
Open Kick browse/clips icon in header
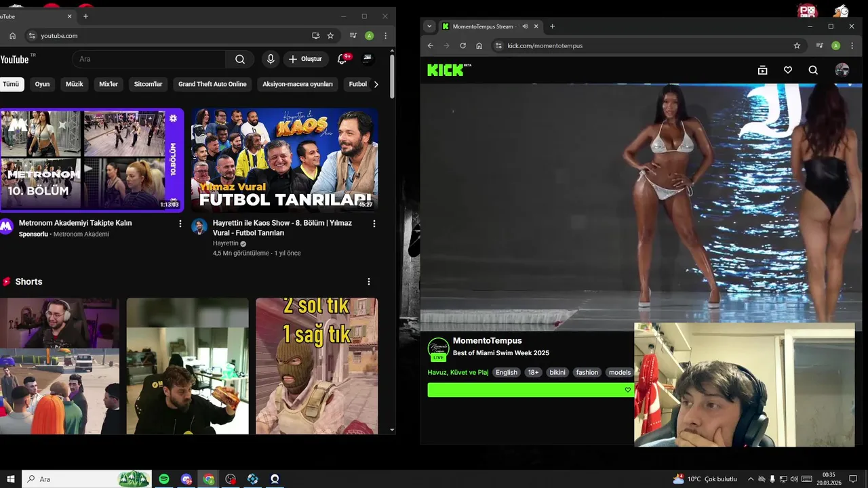(x=762, y=70)
